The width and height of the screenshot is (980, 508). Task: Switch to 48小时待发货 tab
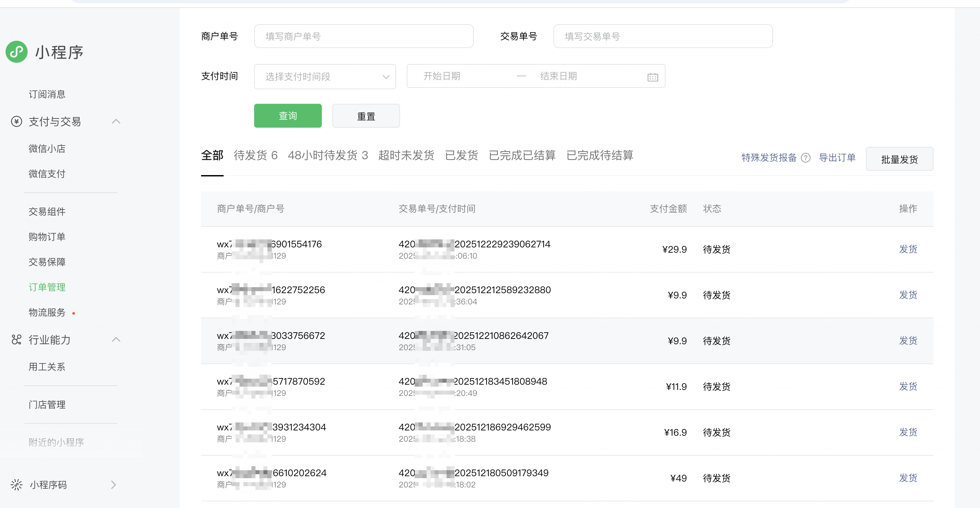coord(327,156)
